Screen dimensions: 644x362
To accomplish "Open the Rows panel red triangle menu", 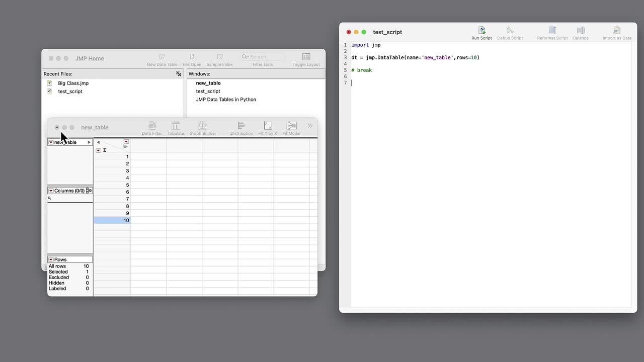I will click(x=51, y=259).
